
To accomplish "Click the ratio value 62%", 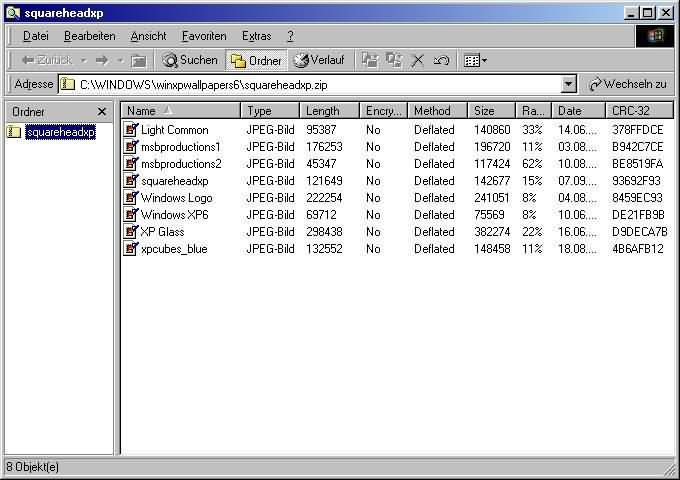I will pyautogui.click(x=532, y=164).
